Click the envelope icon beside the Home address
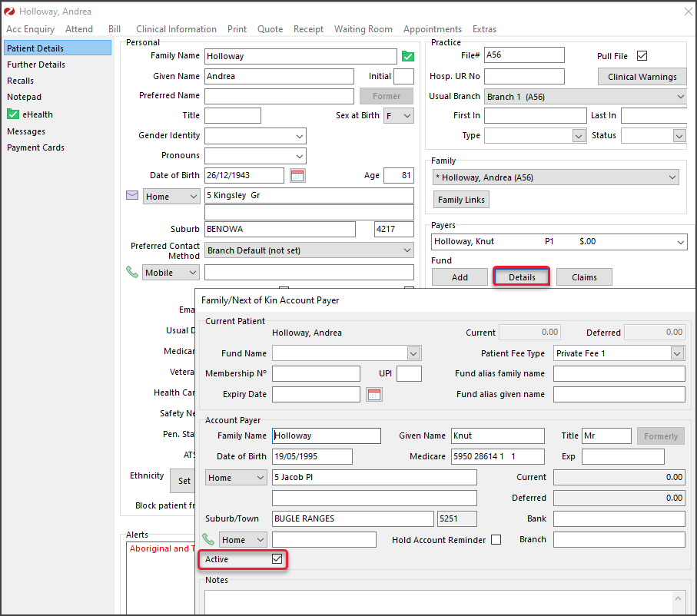 (132, 196)
